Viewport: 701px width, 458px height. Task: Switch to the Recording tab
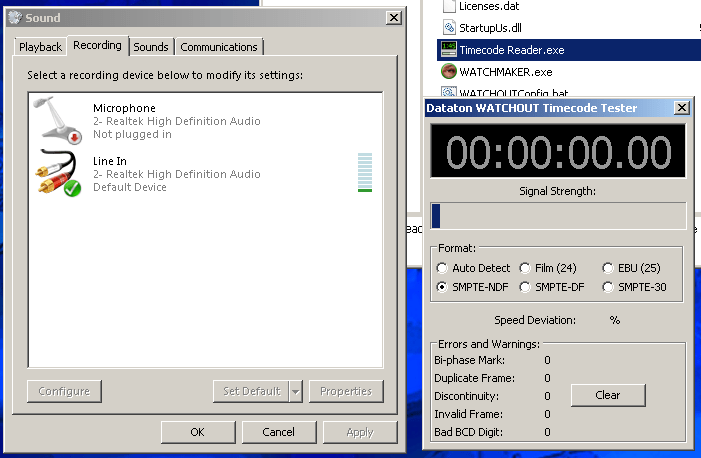click(97, 45)
